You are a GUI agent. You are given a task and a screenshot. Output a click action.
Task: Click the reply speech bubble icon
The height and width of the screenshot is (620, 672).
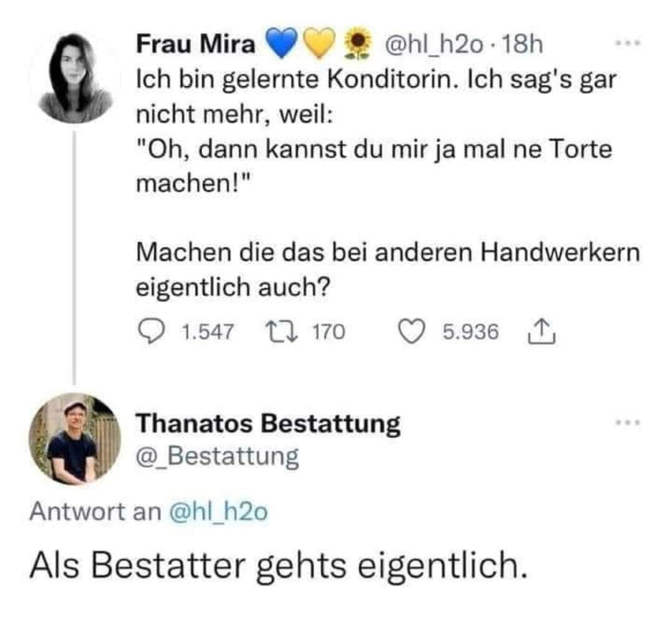pos(152,332)
